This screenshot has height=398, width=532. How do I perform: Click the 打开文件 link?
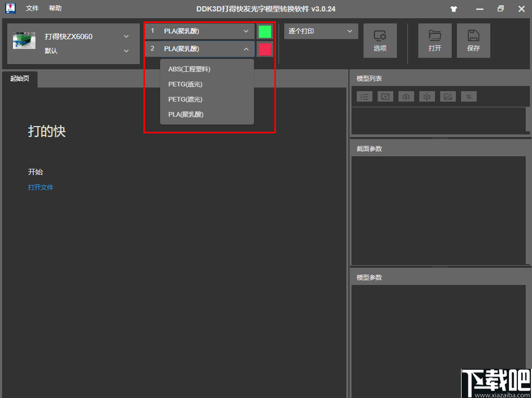pyautogui.click(x=41, y=187)
